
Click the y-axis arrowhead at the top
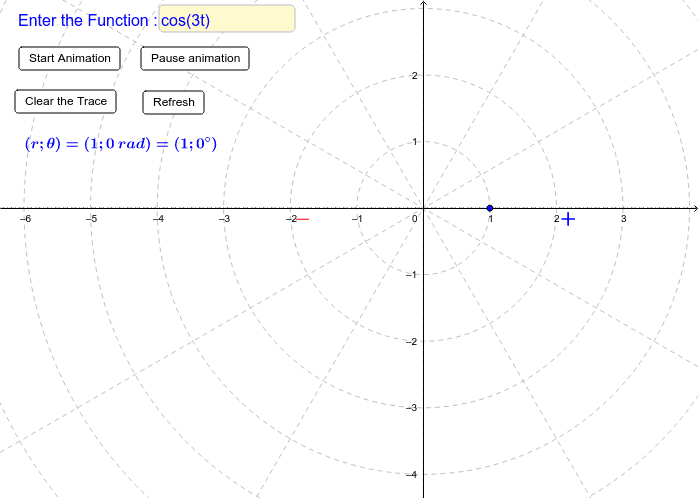(424, 4)
